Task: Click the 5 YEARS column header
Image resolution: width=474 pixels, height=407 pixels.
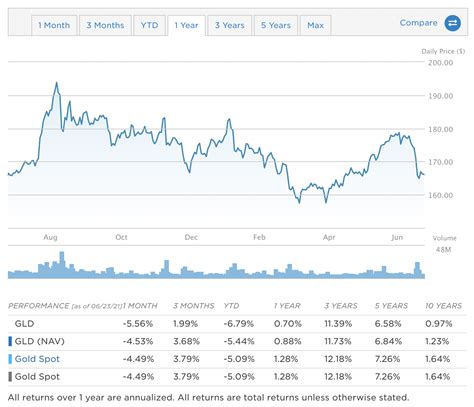Action: (x=391, y=306)
